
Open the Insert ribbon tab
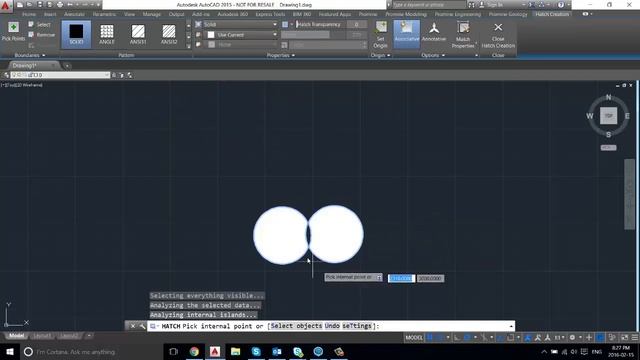pyautogui.click(x=50, y=14)
